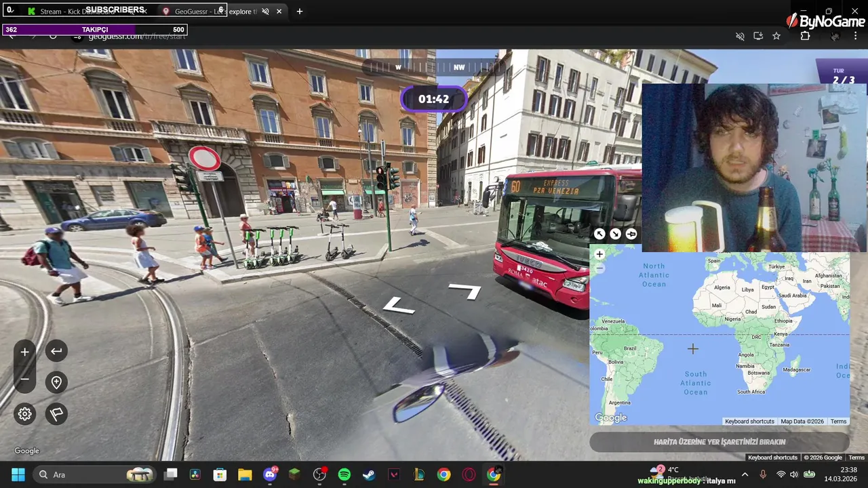Place guess marker on Algeria in map

(x=722, y=287)
